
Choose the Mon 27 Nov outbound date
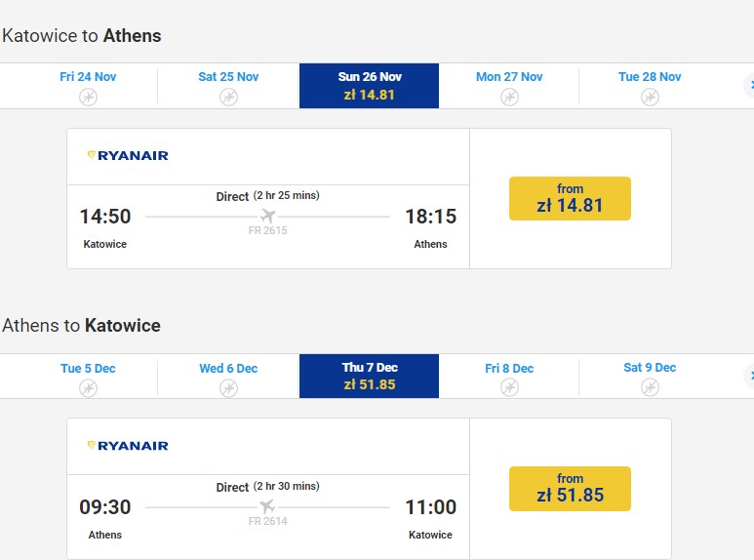click(x=509, y=77)
